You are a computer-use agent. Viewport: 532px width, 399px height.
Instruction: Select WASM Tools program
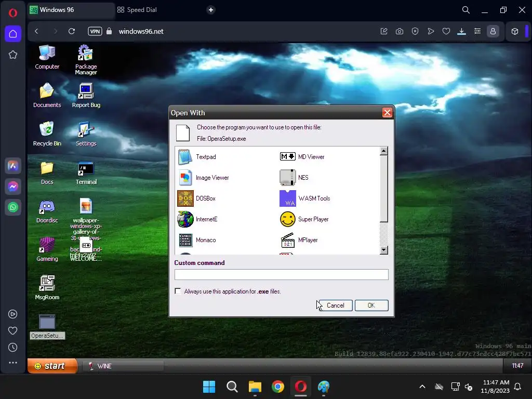304,198
